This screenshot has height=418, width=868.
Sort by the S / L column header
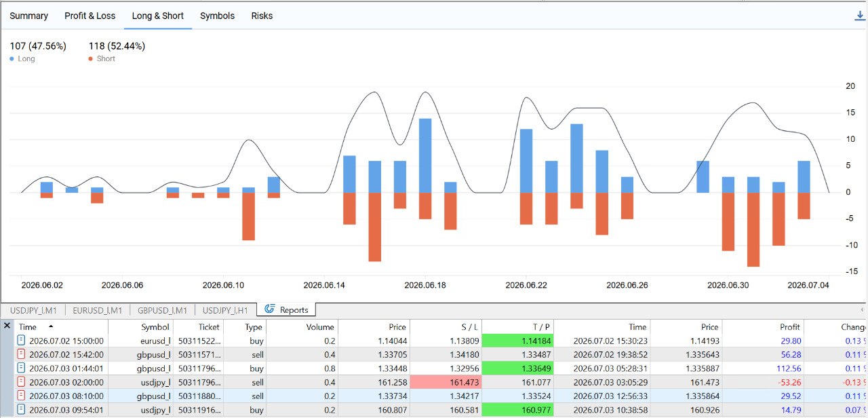(x=446, y=327)
